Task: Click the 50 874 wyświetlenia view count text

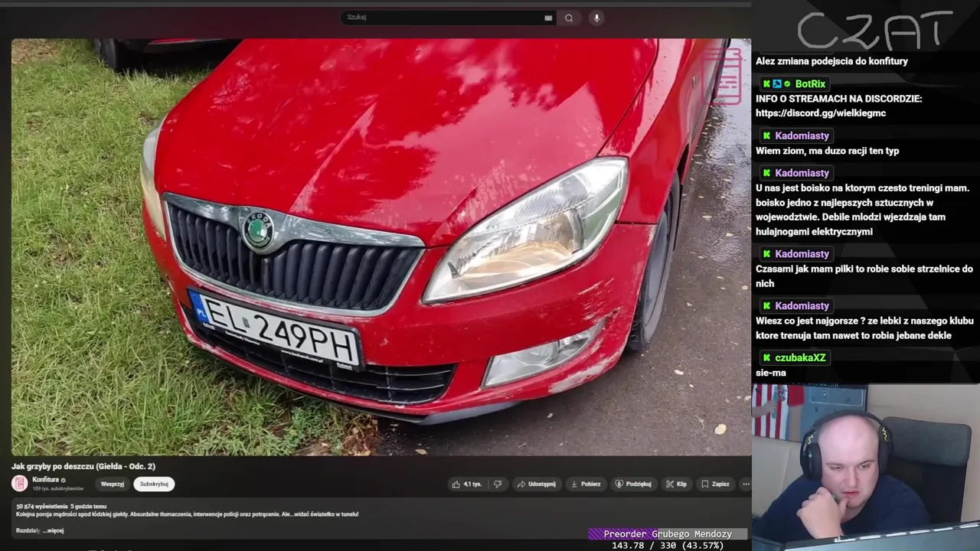Action: point(41,506)
